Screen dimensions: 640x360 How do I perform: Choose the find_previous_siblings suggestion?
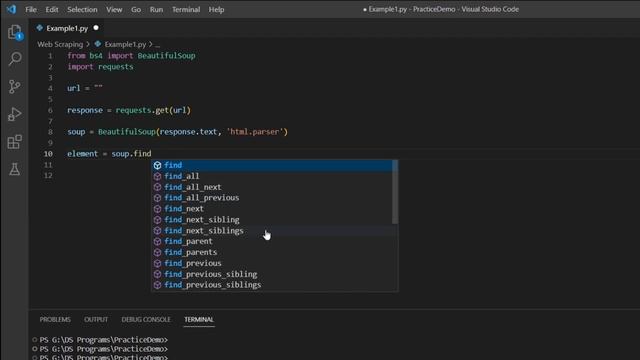click(x=272, y=285)
